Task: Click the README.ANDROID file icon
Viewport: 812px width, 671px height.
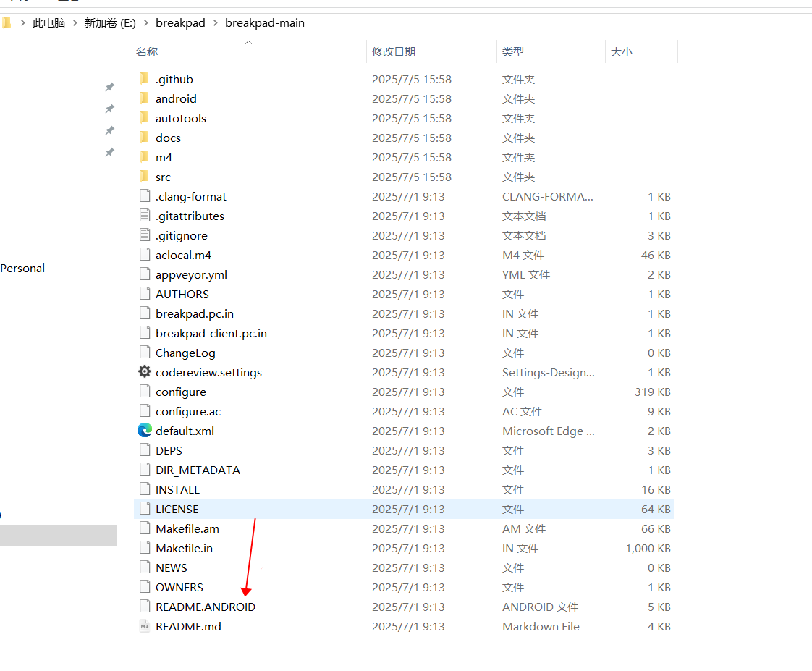Action: point(145,607)
